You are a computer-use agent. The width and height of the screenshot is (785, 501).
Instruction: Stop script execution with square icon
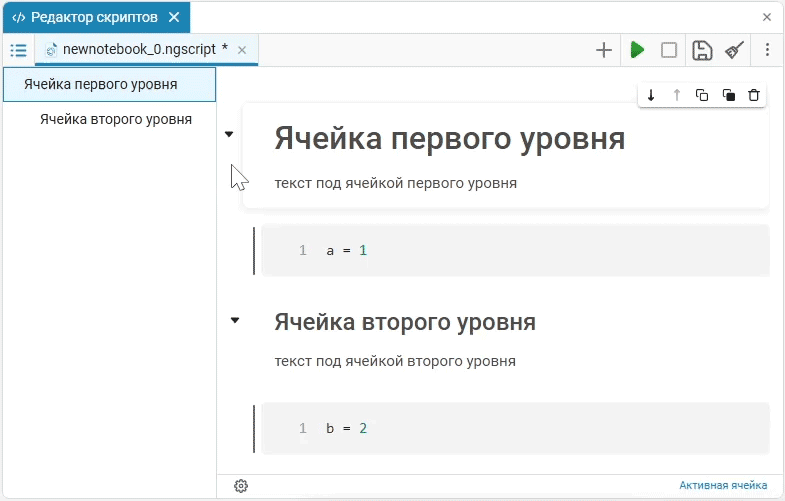[x=669, y=50]
